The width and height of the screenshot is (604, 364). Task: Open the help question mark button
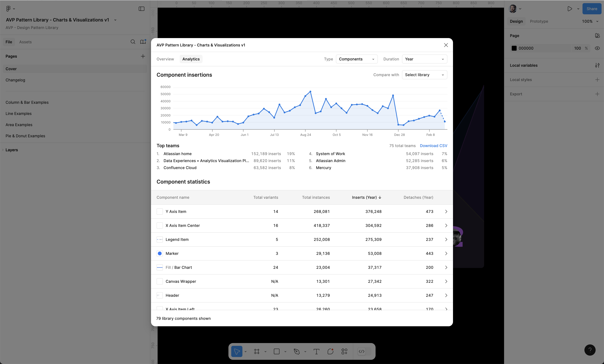pyautogui.click(x=590, y=350)
